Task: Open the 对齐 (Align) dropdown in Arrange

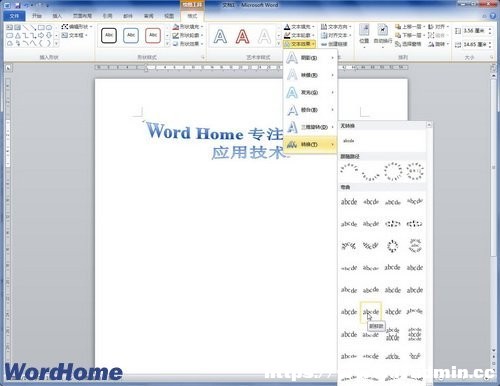Action: click(x=438, y=27)
